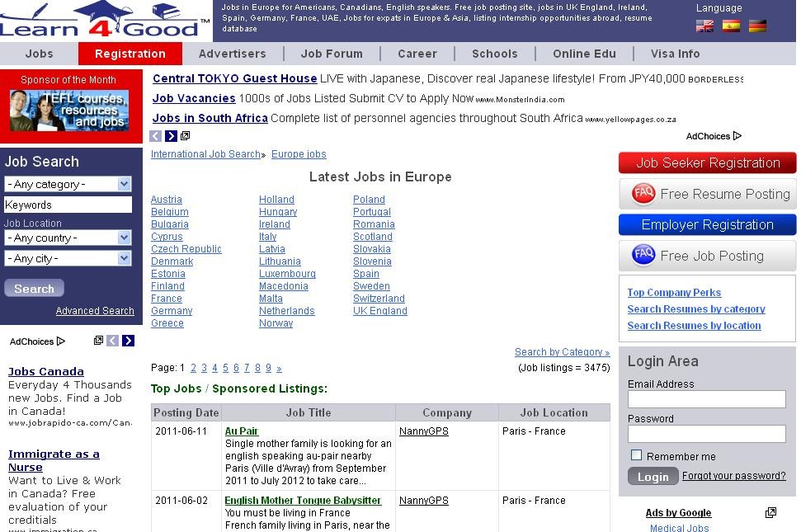Click the Learn4Good logo
The image size is (801, 532).
(105, 20)
